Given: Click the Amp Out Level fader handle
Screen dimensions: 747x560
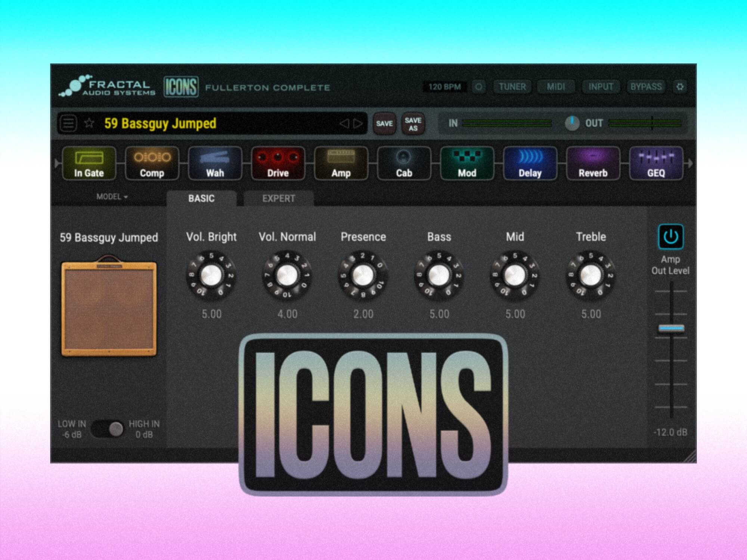Looking at the screenshot, I should pos(671,328).
